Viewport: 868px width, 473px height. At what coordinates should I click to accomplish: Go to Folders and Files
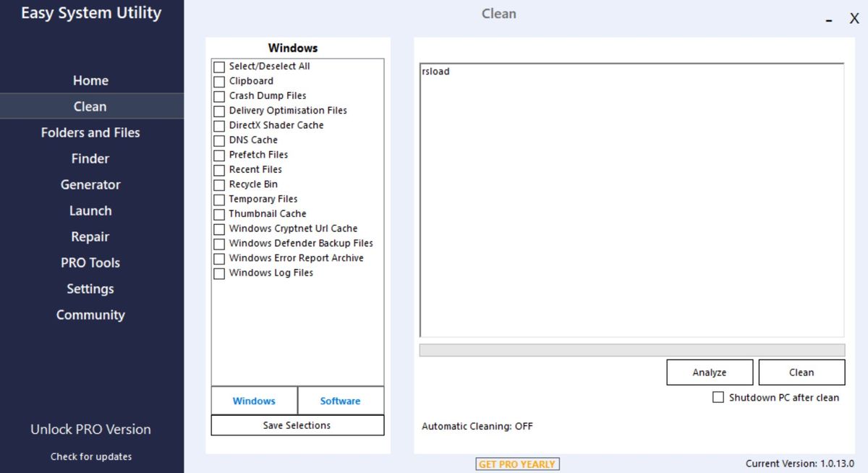point(90,132)
